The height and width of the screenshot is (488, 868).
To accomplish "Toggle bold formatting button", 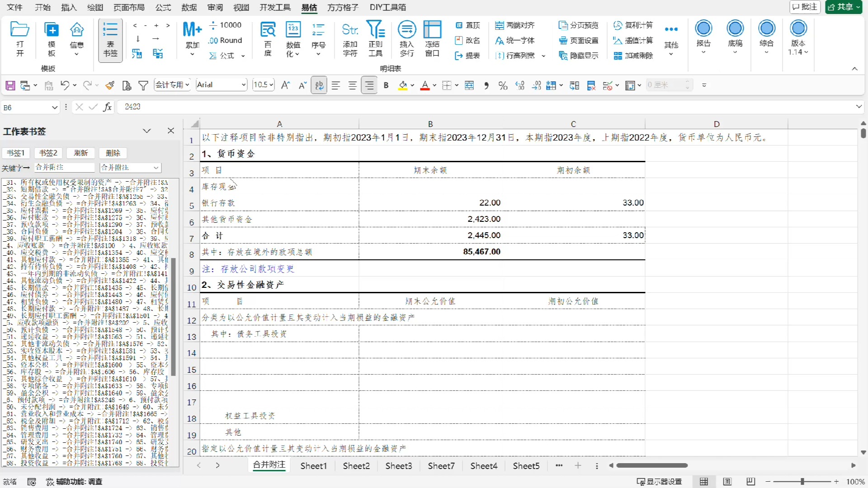I will (386, 85).
